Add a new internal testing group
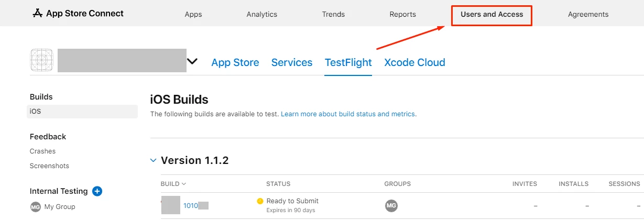 click(97, 191)
